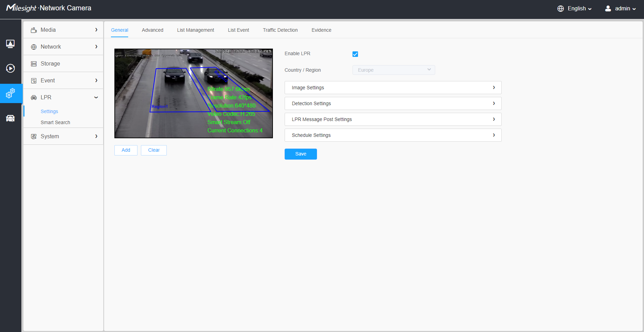Click the Video Codec:H.265 overlay text
This screenshot has width=644, height=332.
pos(231,114)
